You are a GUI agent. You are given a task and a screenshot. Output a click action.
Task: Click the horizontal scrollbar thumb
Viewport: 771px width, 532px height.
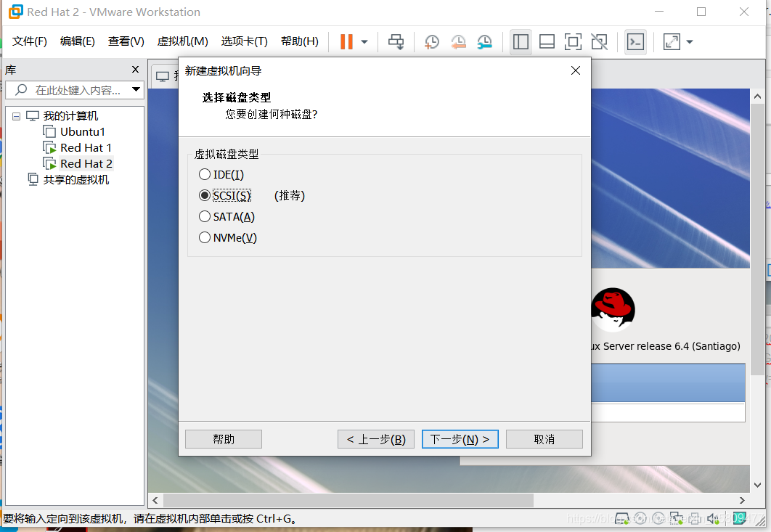tap(348, 501)
